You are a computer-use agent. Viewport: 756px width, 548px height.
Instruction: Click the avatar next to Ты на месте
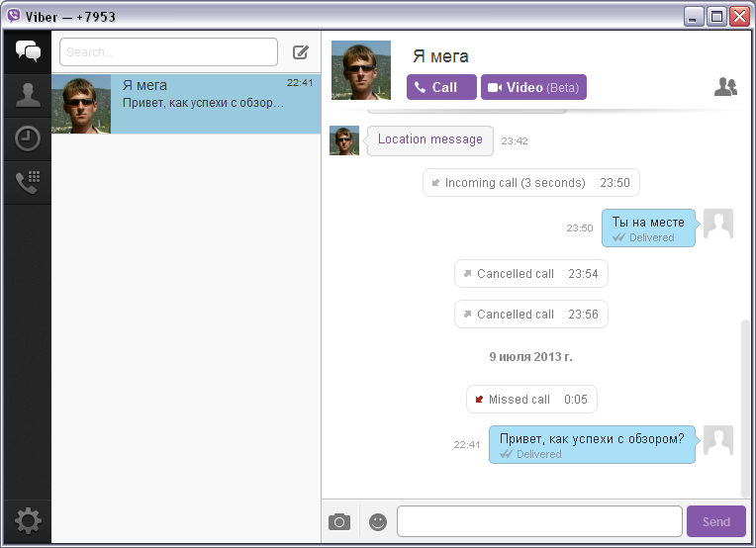718,224
